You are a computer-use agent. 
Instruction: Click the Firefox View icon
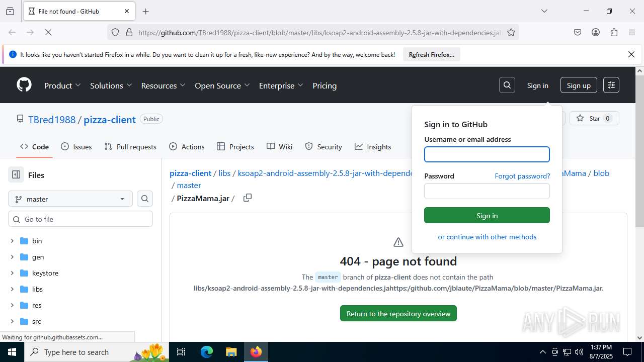point(10,11)
